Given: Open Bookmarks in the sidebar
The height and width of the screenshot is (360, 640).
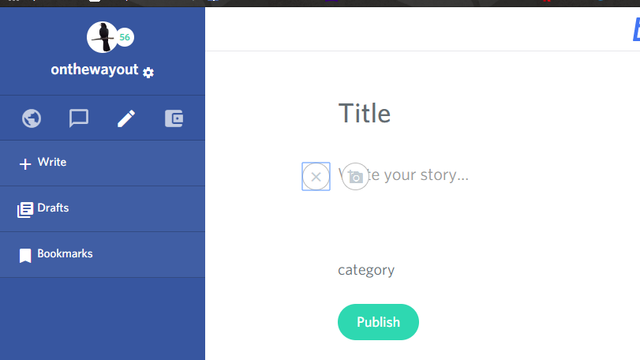Looking at the screenshot, I should (102, 255).
